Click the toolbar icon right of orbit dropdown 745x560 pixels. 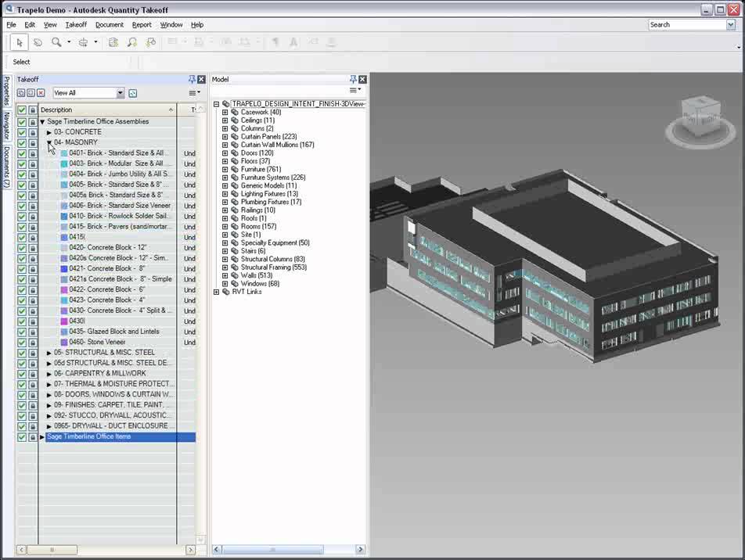(113, 42)
